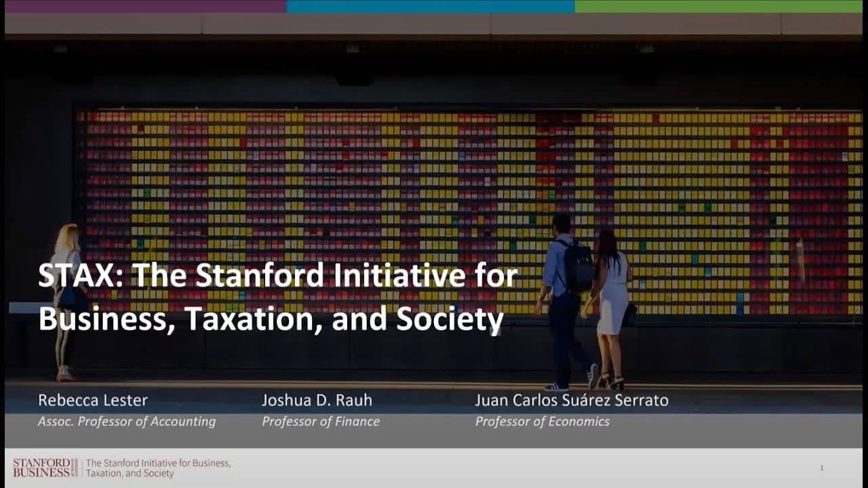The image size is (868, 488).
Task: Click the title line "Business, Taxation, and Society"
Action: click(271, 321)
